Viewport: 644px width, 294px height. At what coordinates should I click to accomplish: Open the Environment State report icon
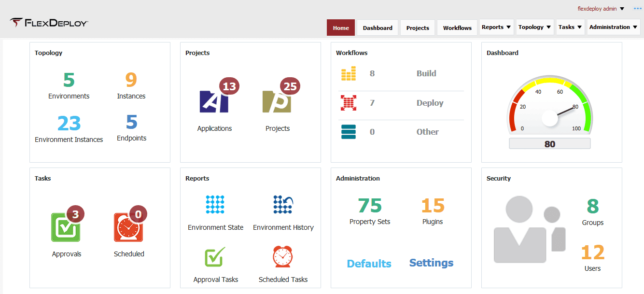(x=215, y=205)
